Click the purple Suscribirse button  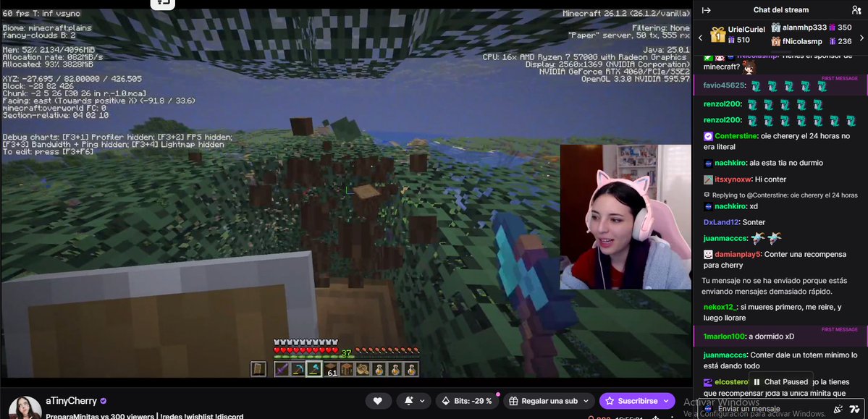coord(637,401)
